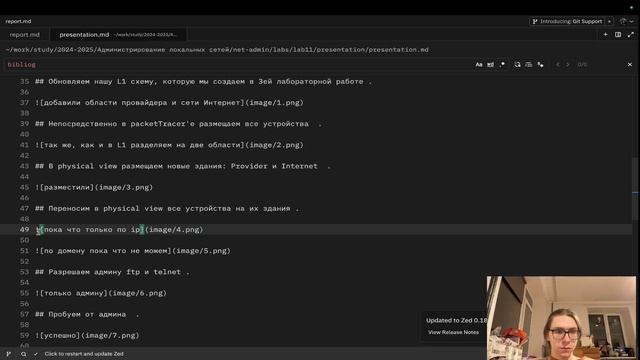Viewport: 640px width, 360px height.
Task: Toggle case sensitive search (Aa)
Action: 479,64
